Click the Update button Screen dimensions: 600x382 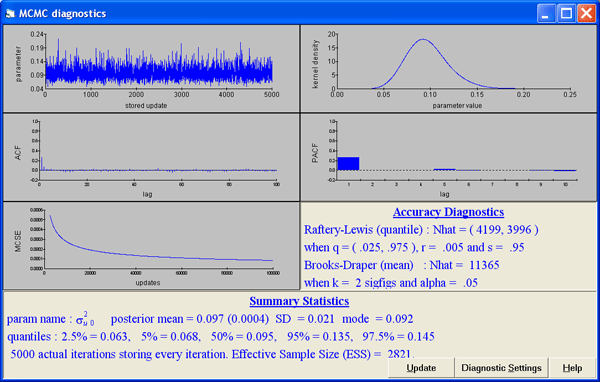[x=421, y=368]
